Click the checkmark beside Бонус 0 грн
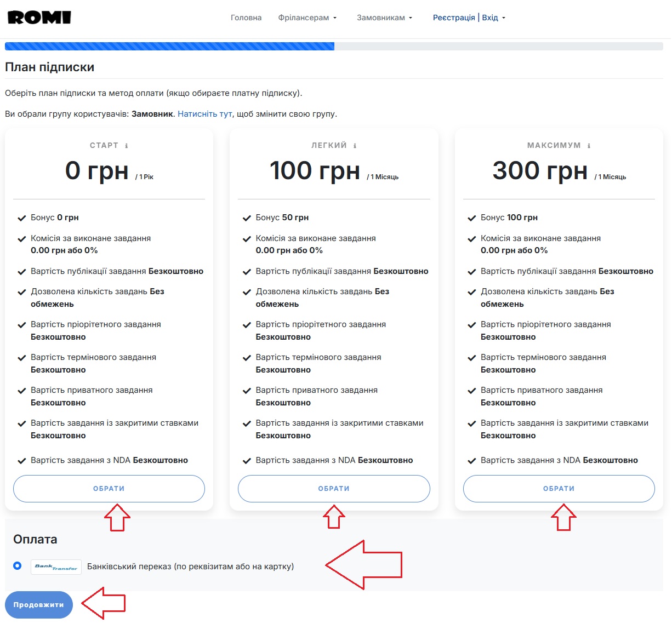672x635 pixels. pyautogui.click(x=22, y=218)
